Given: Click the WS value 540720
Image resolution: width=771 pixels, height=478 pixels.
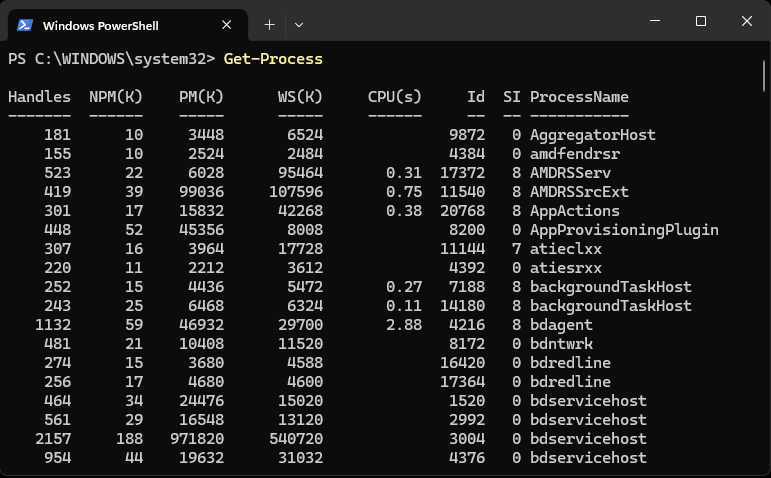Looking at the screenshot, I should pos(296,439).
